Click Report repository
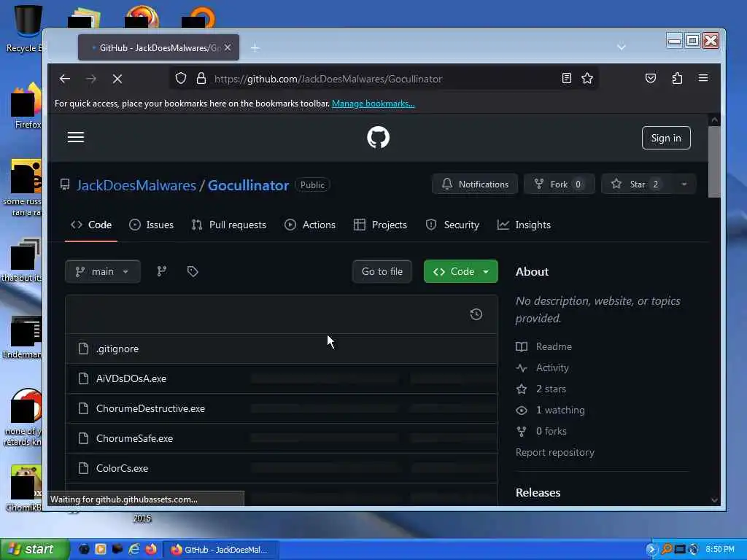Screen dimensions: 747x560 point(555,452)
